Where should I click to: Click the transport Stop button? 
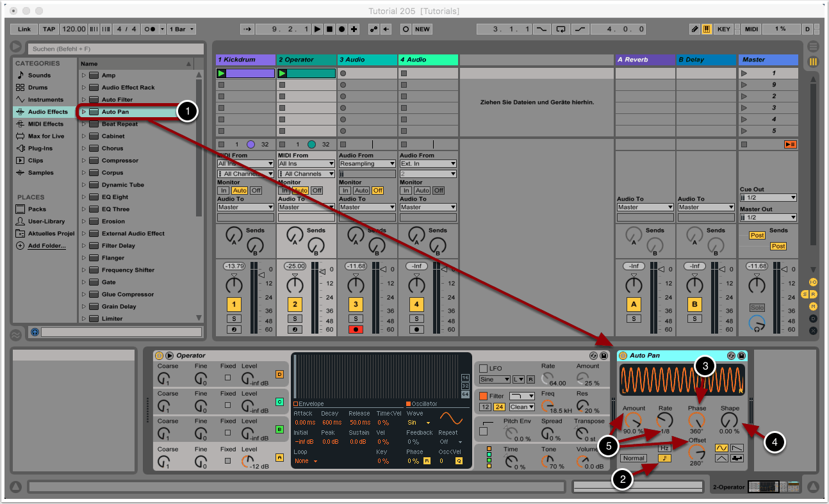330,29
